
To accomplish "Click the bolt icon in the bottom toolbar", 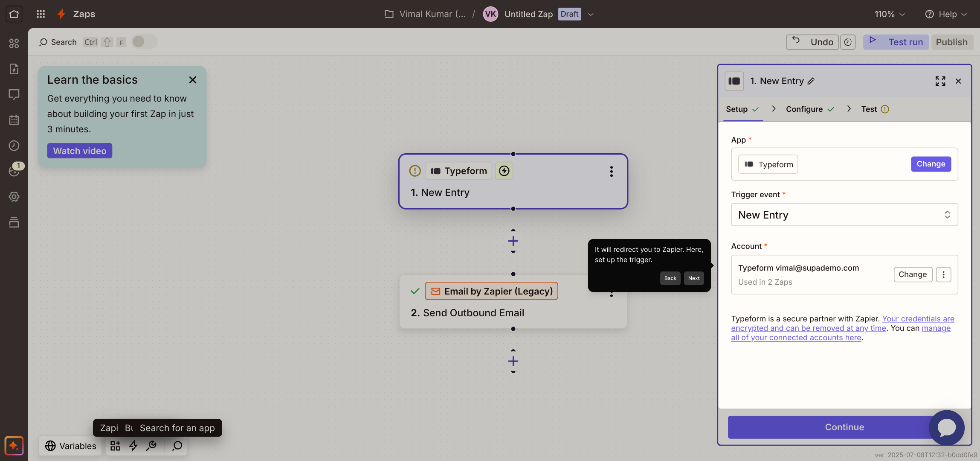I will pos(133,446).
